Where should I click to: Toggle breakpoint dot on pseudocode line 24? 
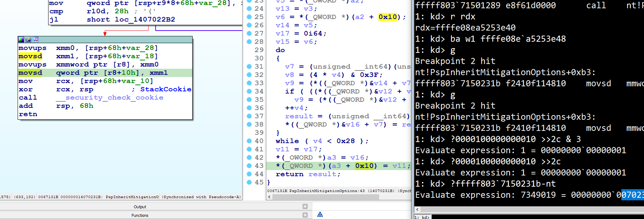(249, 8)
